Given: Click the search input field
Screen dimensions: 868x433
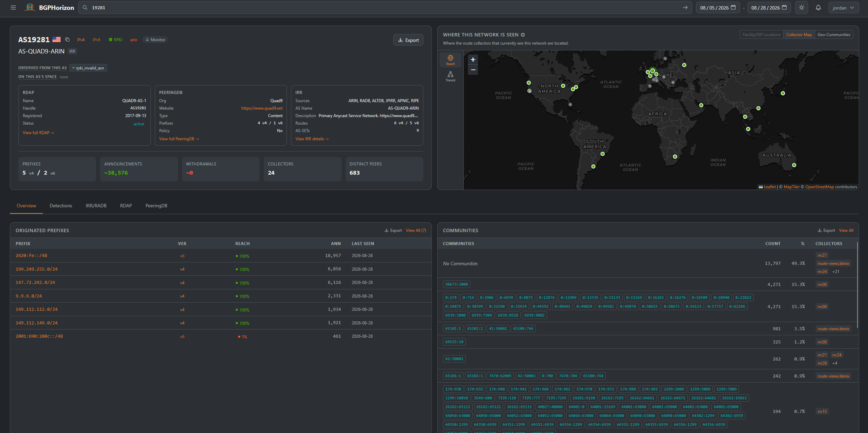Looking at the screenshot, I should click(384, 7).
